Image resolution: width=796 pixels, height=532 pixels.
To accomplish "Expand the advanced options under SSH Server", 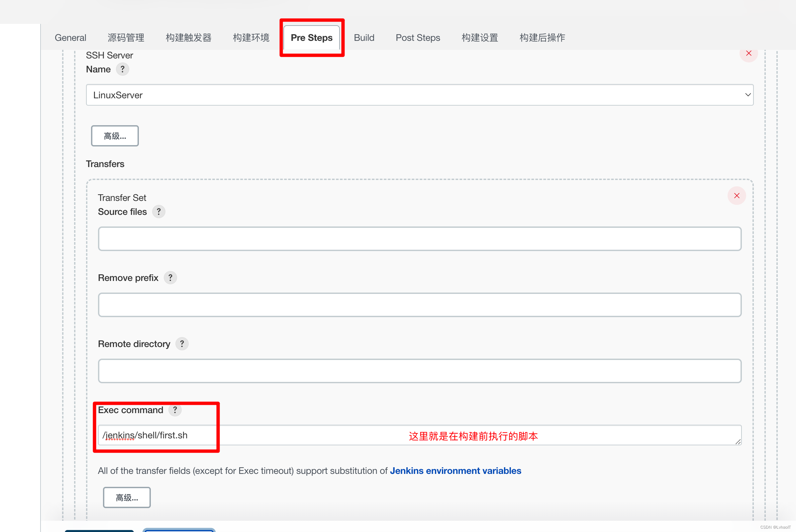I will coord(115,136).
